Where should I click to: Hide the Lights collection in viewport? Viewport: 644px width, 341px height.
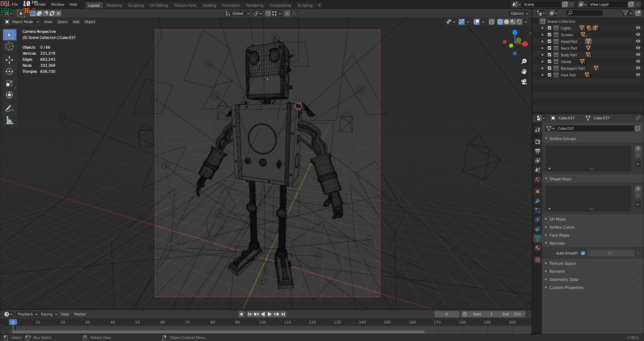tap(638, 28)
